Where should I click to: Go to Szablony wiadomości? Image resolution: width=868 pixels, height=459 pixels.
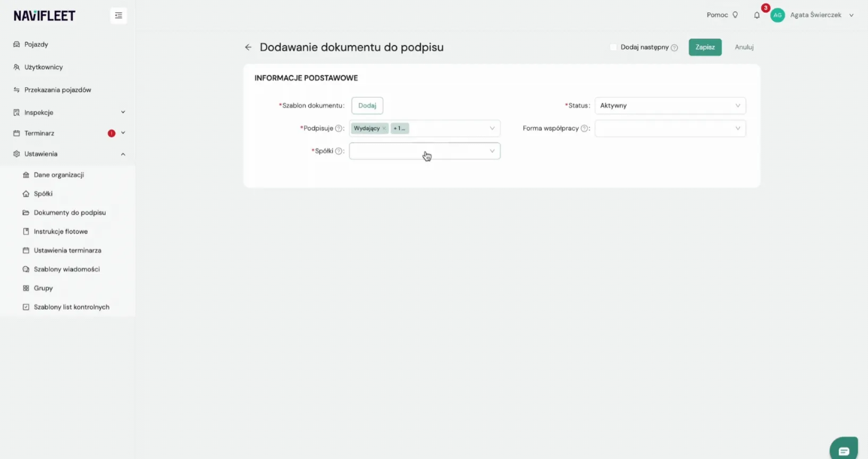68,269
